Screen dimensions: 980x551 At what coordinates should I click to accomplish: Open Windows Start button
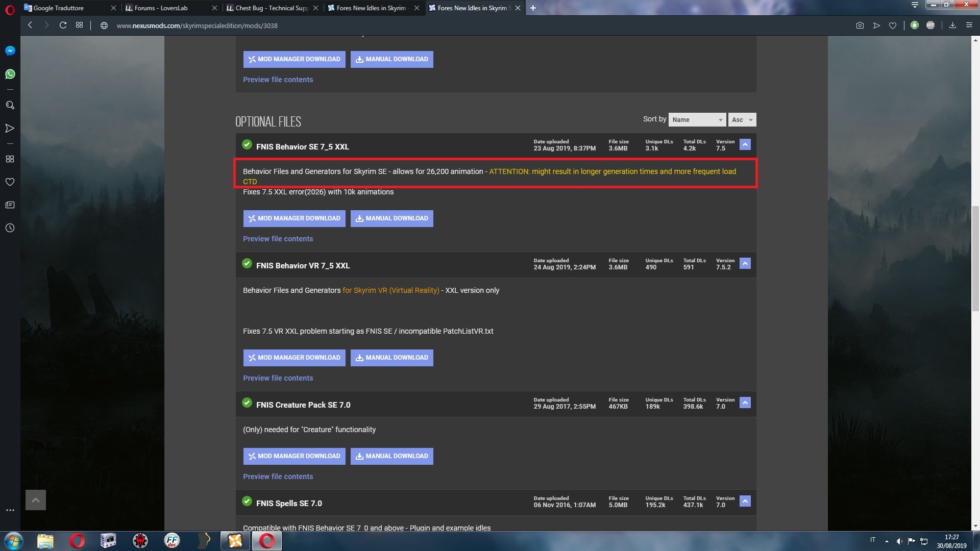(x=14, y=541)
